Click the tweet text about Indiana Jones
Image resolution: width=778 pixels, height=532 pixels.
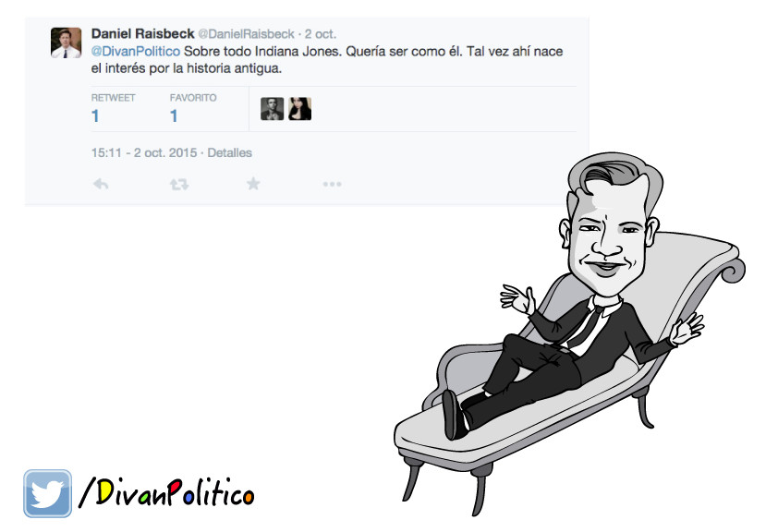point(327,60)
